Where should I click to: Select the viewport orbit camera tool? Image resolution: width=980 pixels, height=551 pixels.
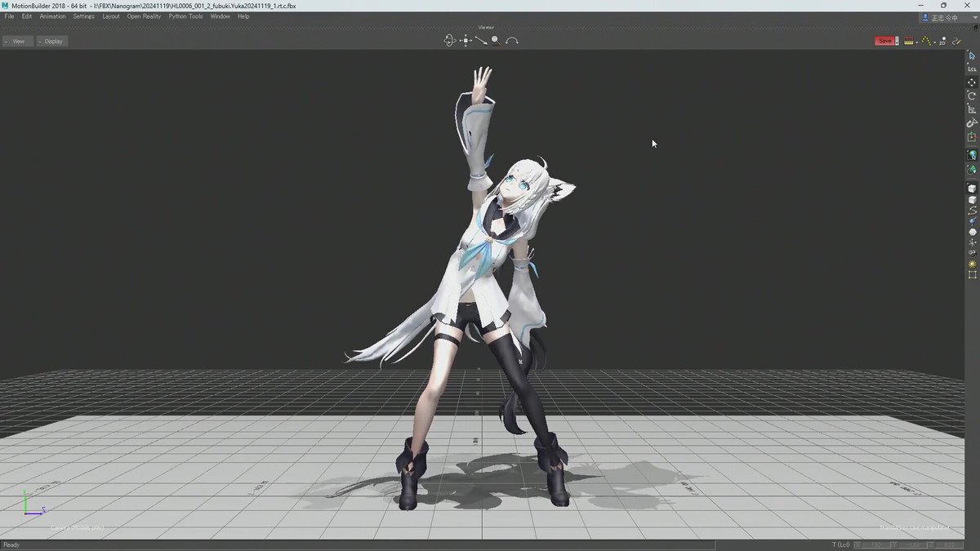point(450,39)
